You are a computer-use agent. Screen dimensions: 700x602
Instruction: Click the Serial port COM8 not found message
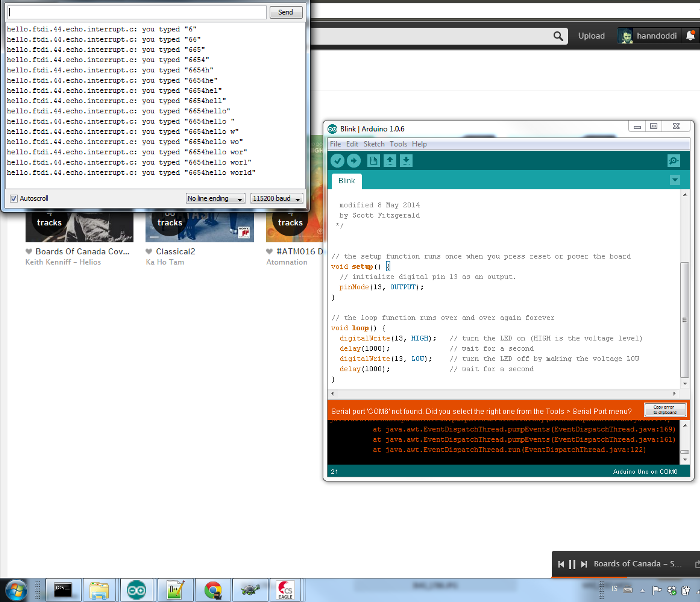pos(481,411)
